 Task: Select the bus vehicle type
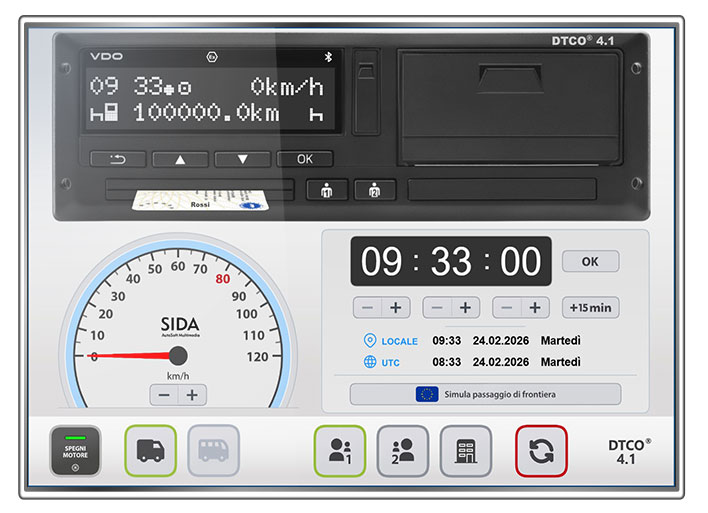coord(213,450)
